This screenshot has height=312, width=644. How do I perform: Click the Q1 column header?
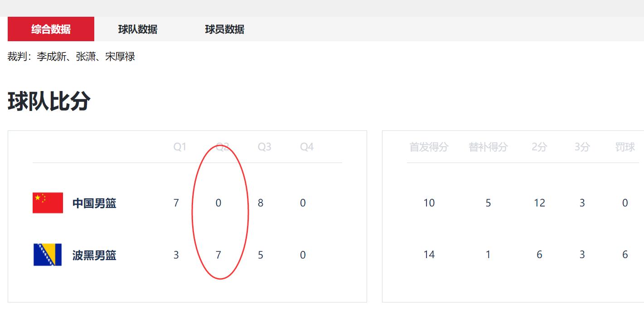[x=180, y=147]
